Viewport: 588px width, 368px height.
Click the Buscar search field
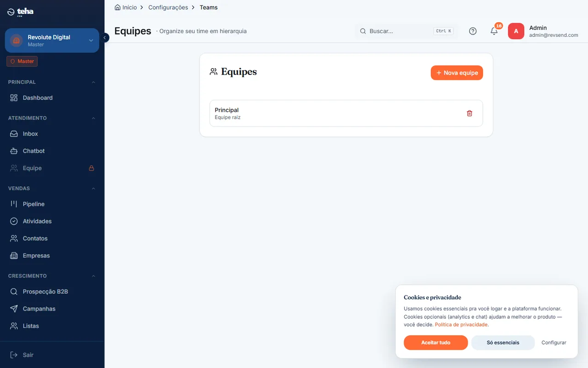click(x=406, y=31)
